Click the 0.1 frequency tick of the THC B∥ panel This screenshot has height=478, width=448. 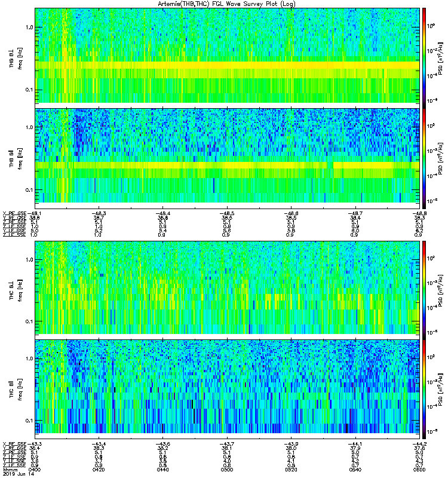pos(29,421)
